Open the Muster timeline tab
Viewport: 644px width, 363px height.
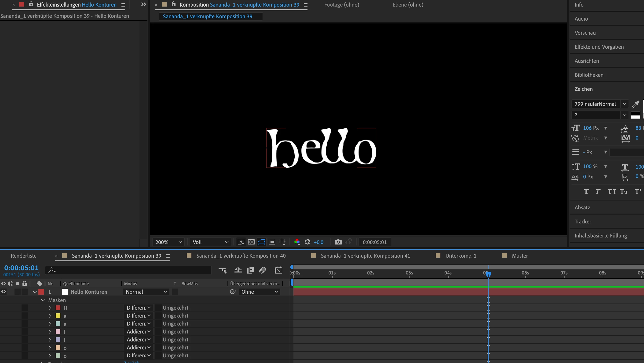pos(520,256)
